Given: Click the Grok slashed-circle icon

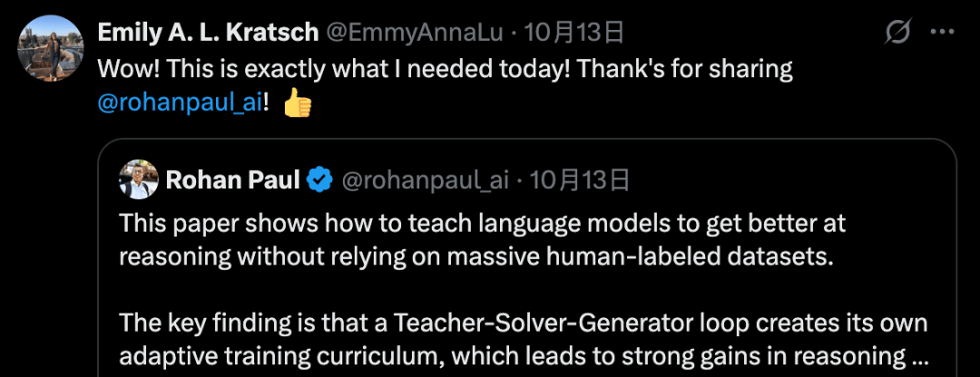Looking at the screenshot, I should [897, 34].
